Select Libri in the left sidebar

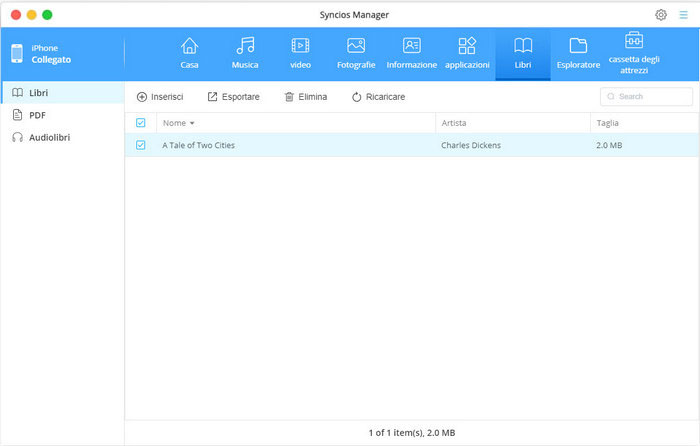pos(63,92)
